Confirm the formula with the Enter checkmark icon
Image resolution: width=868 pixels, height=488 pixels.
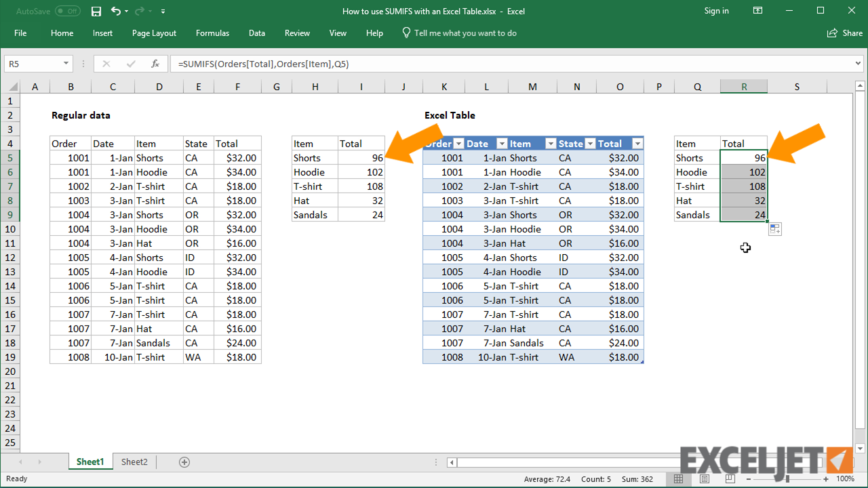coord(130,64)
